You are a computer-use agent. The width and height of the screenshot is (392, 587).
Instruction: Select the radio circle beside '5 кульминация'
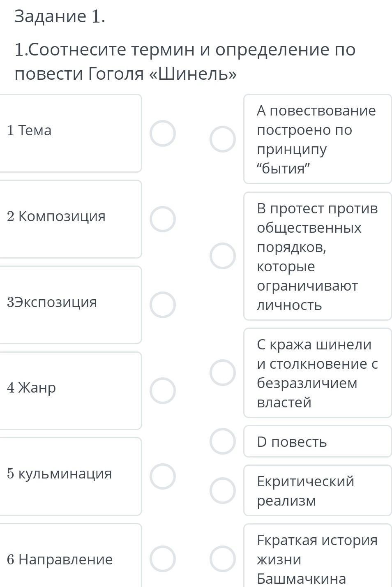[x=163, y=476]
